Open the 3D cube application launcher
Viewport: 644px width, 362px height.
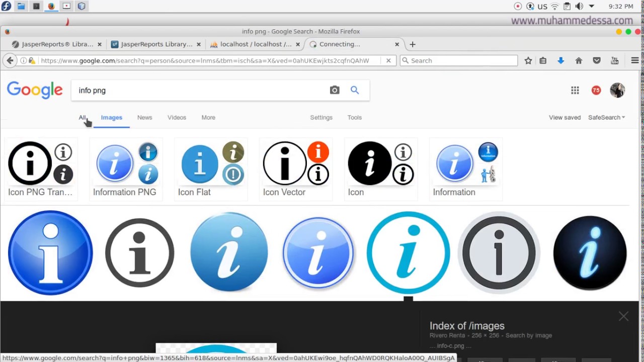coord(82,6)
